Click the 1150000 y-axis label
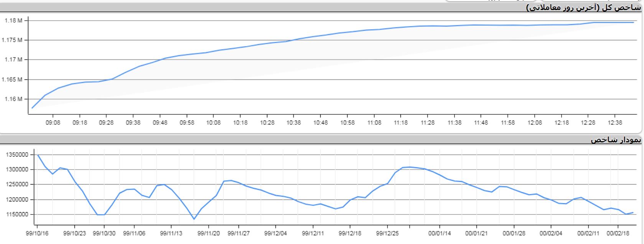The image size is (644, 244). 17,214
